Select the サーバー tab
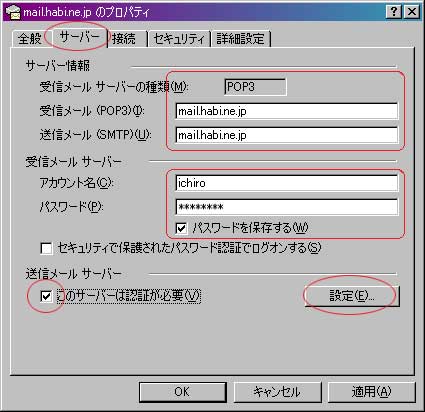 tap(79, 37)
